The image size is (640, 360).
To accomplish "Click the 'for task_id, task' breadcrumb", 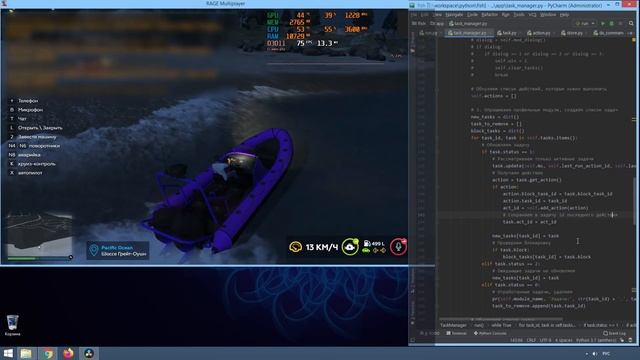I will click(x=547, y=325).
